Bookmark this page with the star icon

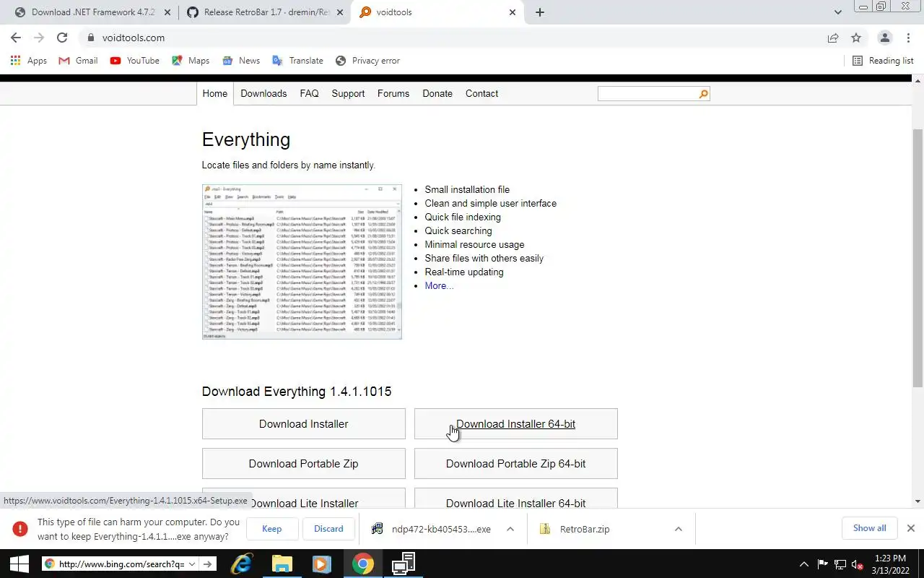[x=856, y=38]
